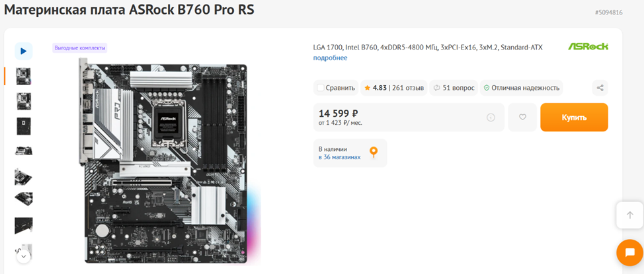Viewport: 644px width, 274px height.
Task: Expand more thumbnails with down chevron
Action: click(23, 256)
